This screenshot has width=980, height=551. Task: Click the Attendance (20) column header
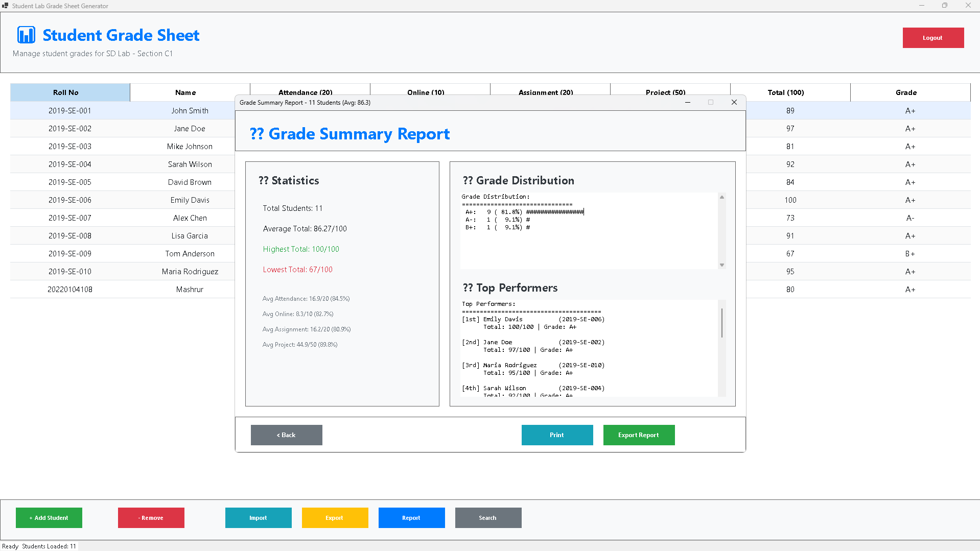tap(310, 89)
